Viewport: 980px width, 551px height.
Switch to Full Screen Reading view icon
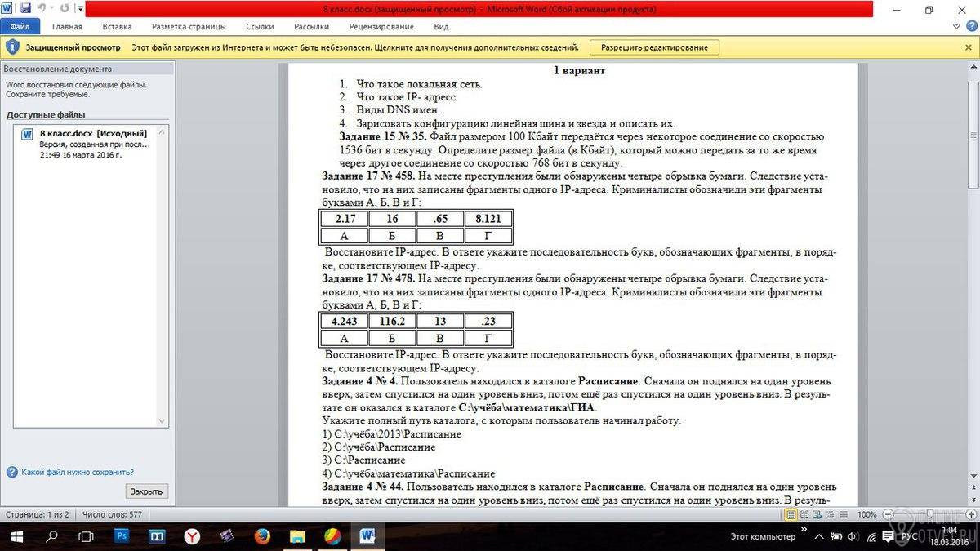point(804,514)
